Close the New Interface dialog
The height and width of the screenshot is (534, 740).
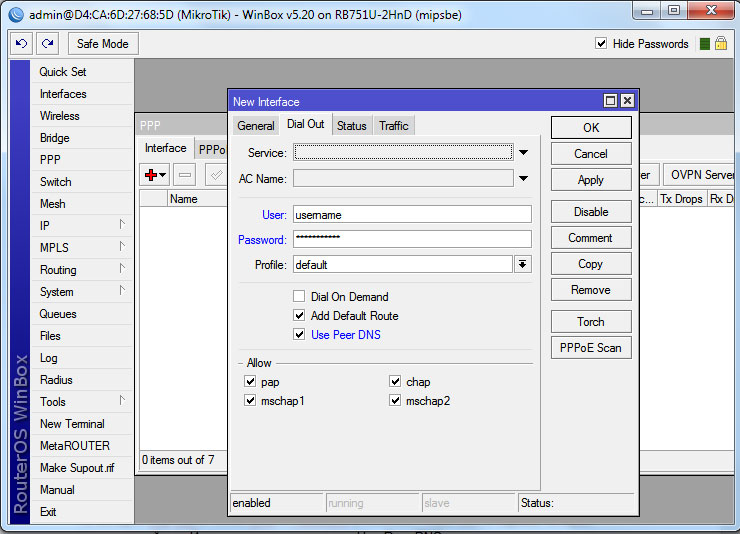627,101
